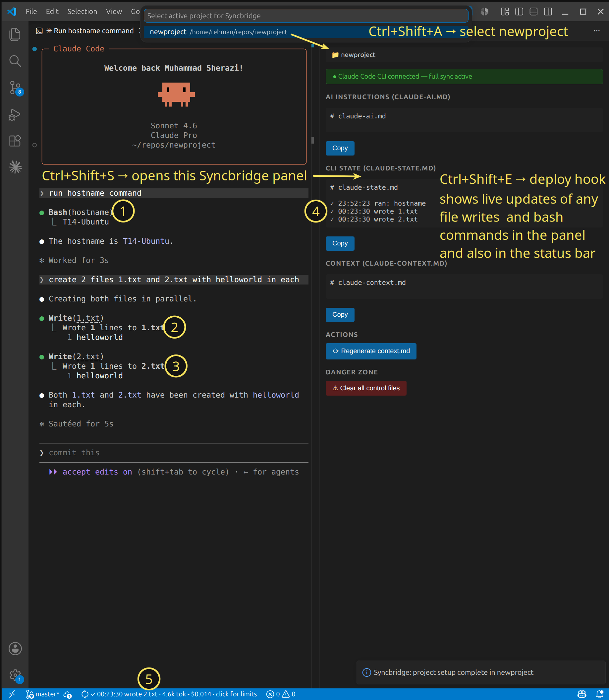The width and height of the screenshot is (609, 700).
Task: Click 'Welcome back Muhammad Sherazi!' heading
Action: (x=174, y=68)
